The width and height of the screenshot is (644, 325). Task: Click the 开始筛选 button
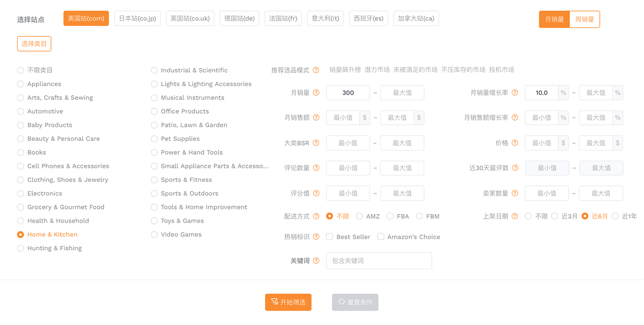click(288, 302)
